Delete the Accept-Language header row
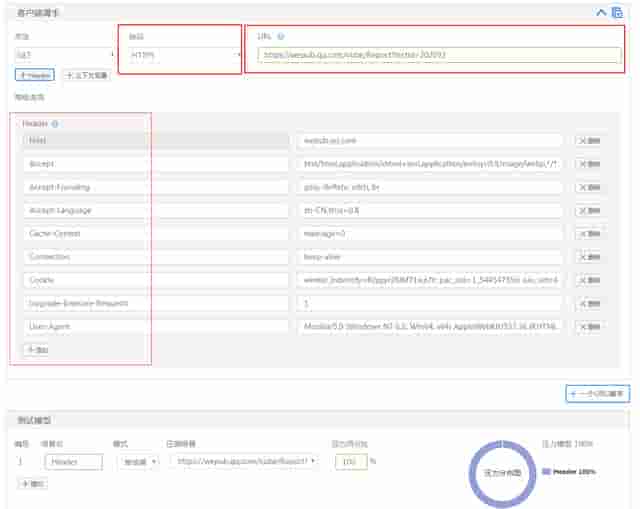The image size is (640, 509). (x=588, y=211)
